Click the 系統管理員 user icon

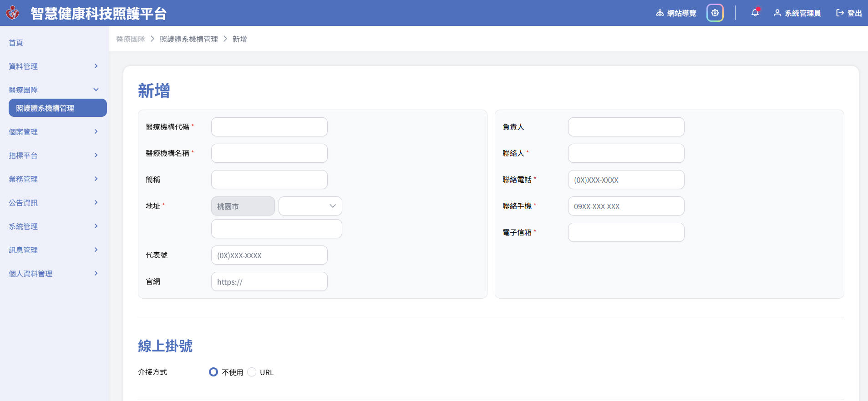[777, 13]
